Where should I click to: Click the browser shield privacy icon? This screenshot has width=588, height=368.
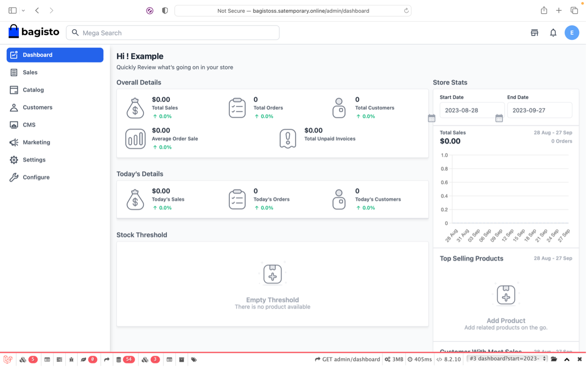(x=165, y=11)
